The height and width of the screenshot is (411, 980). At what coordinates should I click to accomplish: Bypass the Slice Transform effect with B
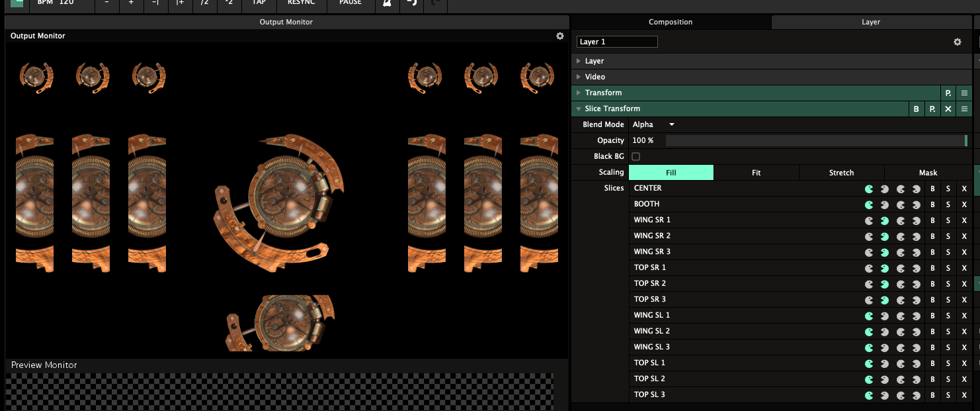click(x=917, y=109)
